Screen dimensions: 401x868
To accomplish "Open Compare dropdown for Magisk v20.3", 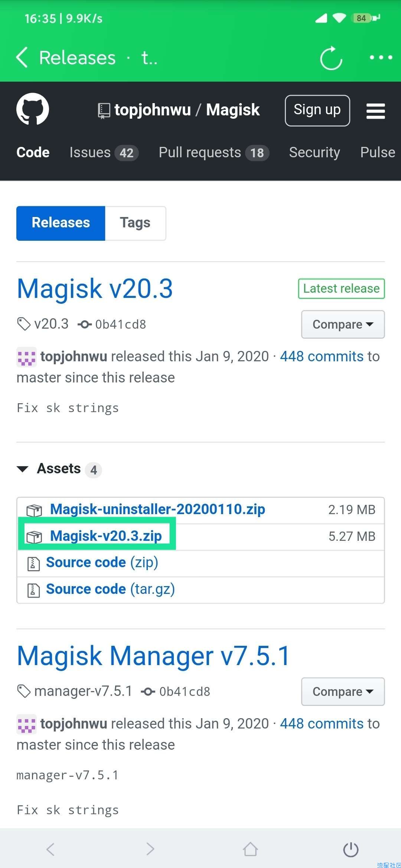I will pos(343,324).
